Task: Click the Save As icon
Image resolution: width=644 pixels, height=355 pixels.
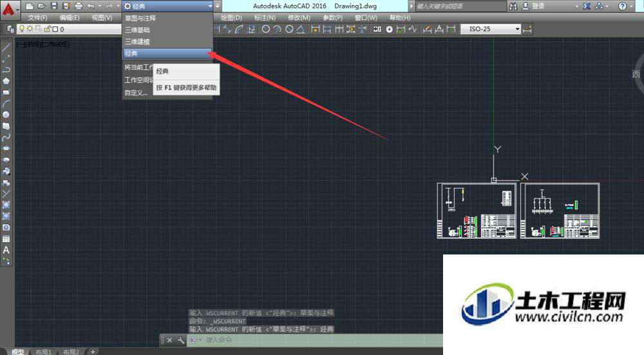Action: pos(66,6)
